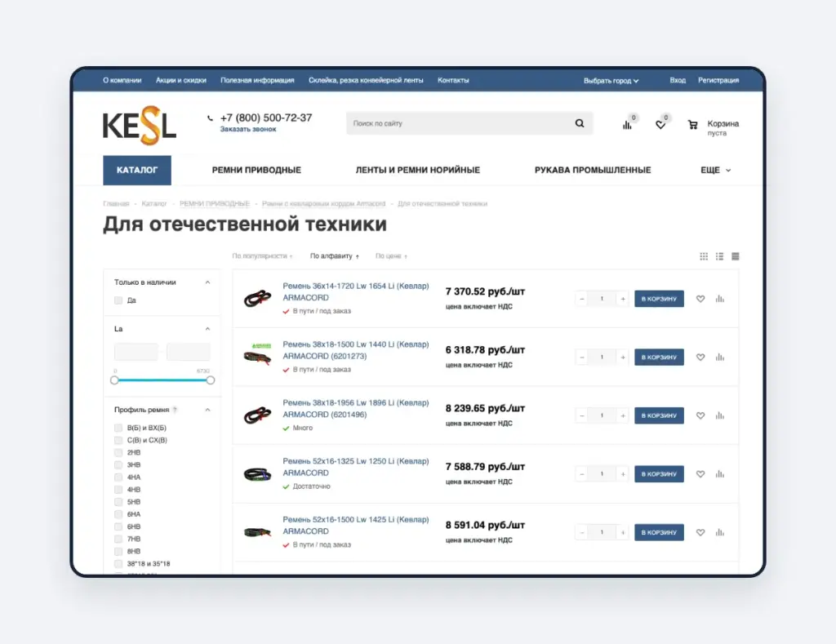This screenshot has height=644, width=836.
Task: Click the La minimum value field
Action: click(136, 352)
